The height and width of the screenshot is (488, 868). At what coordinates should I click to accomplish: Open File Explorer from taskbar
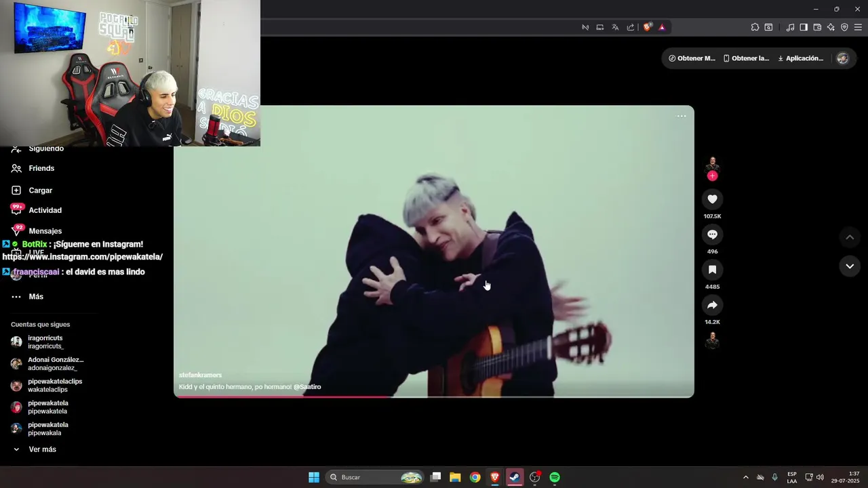coord(455,477)
